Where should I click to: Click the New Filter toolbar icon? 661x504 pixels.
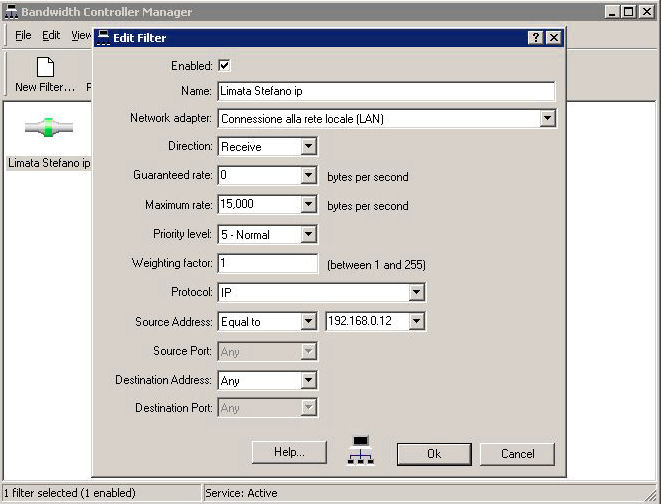(44, 68)
